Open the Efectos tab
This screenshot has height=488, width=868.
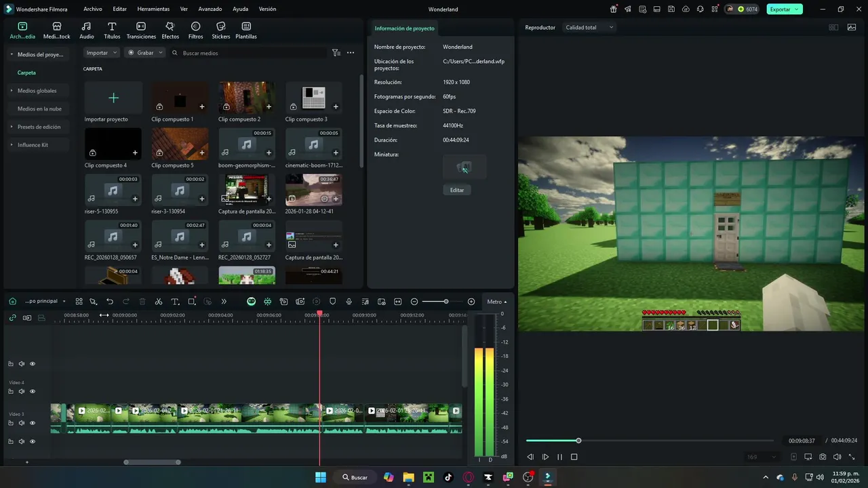170,30
